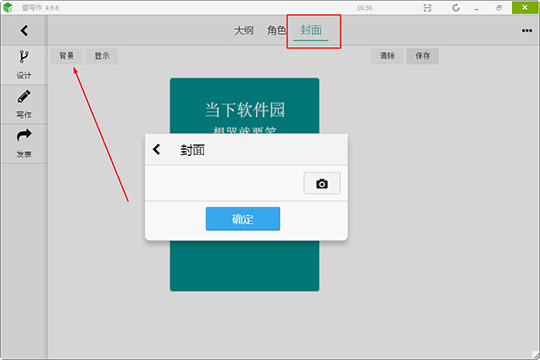Click the refresh icon in title bar

[x=456, y=8]
